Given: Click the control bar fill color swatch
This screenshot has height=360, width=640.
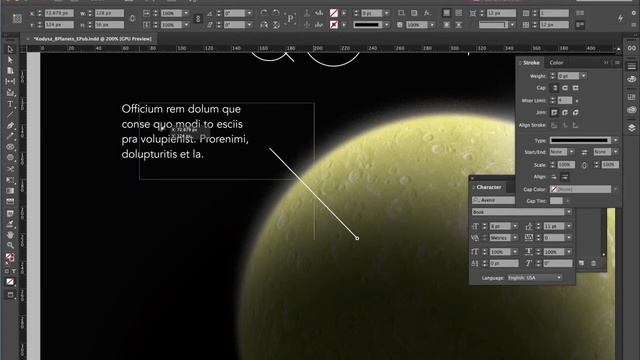Looking at the screenshot, I should pyautogui.click(x=334, y=13).
